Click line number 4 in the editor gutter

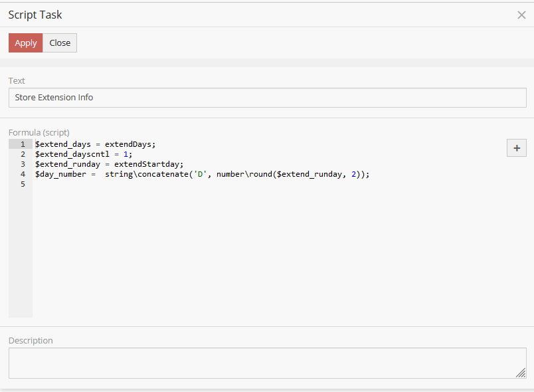tap(23, 174)
